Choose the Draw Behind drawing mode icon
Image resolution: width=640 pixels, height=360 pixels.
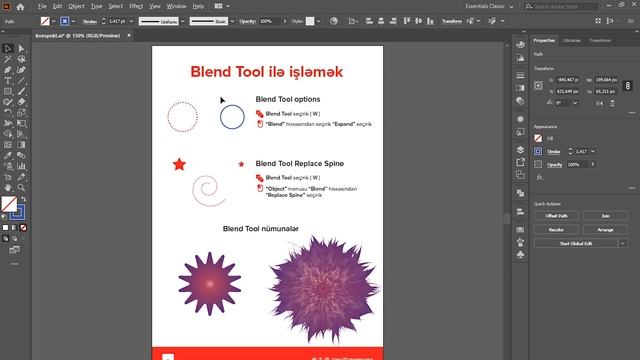[14, 238]
